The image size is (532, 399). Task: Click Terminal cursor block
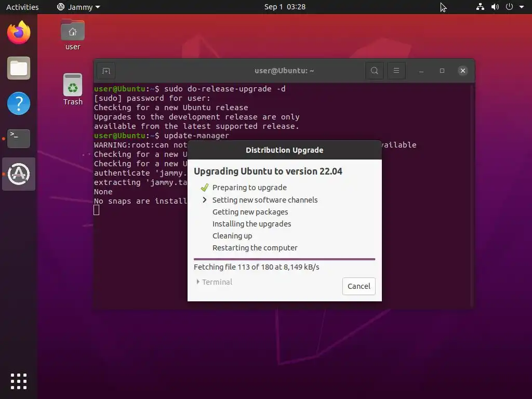pyautogui.click(x=96, y=210)
